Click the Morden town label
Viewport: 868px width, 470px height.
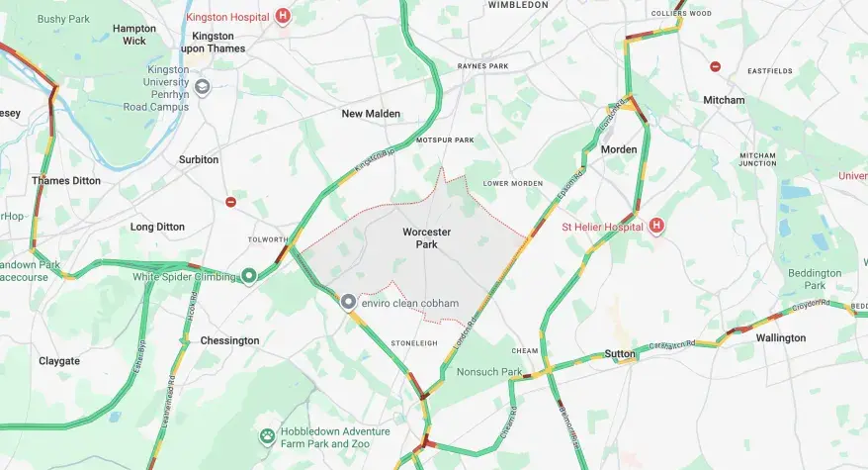point(619,149)
